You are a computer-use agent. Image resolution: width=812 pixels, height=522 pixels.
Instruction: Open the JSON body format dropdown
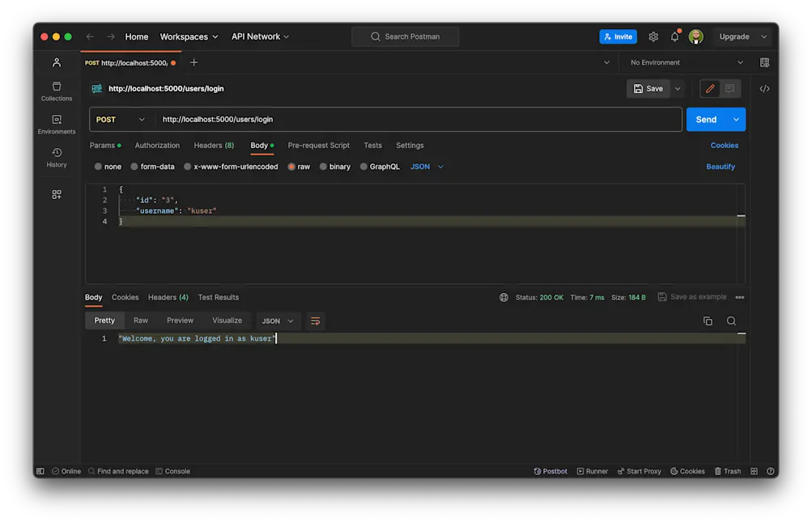coord(427,167)
